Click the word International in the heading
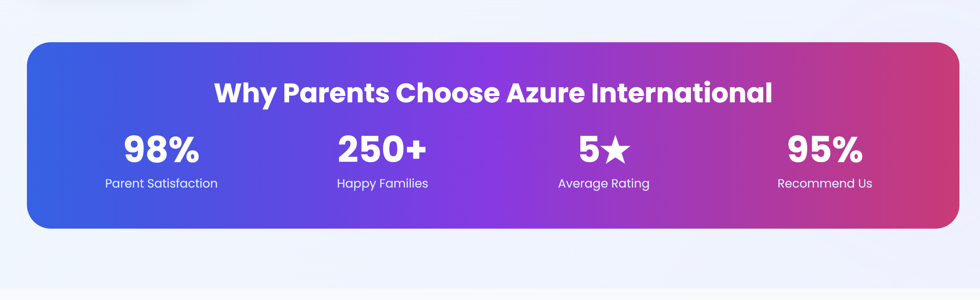The width and height of the screenshot is (980, 300). (681, 93)
